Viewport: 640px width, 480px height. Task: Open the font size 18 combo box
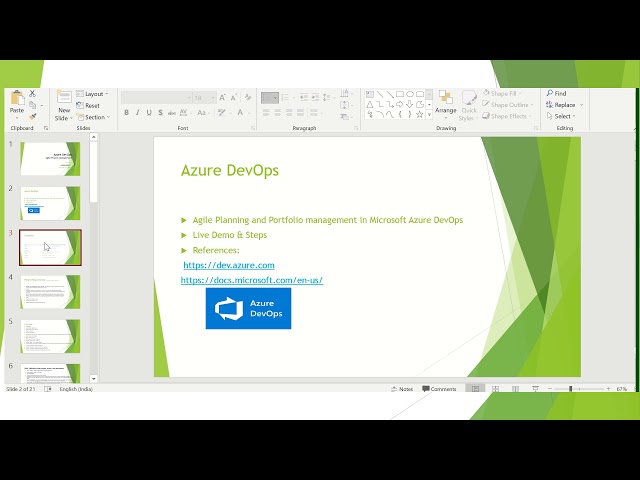click(204, 98)
